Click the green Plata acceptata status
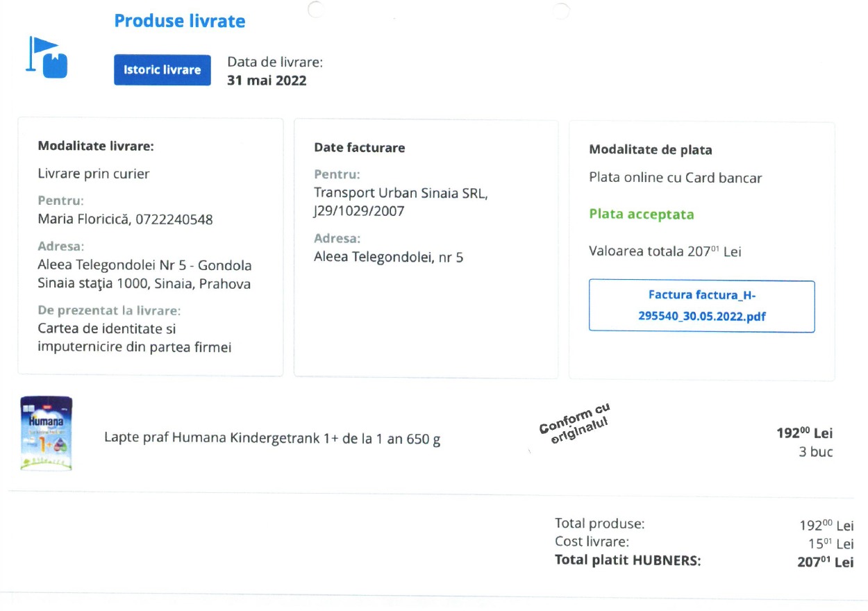Viewport: 868px width, 611px height. pos(641,215)
